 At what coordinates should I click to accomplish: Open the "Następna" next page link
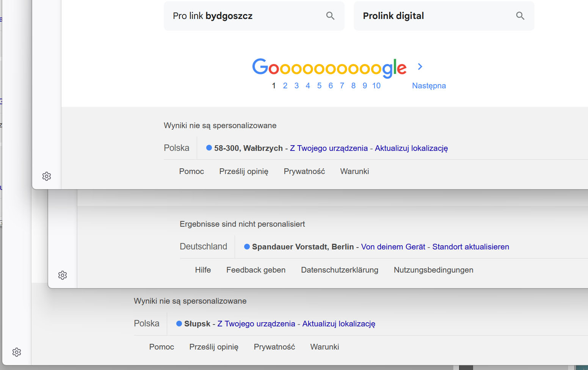[x=429, y=86]
